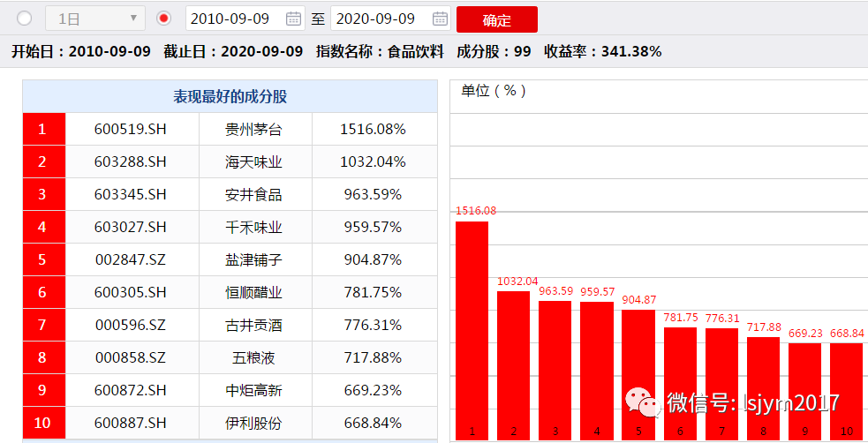Select stock name 盐津铺子
This screenshot has height=443, width=868.
click(x=253, y=260)
